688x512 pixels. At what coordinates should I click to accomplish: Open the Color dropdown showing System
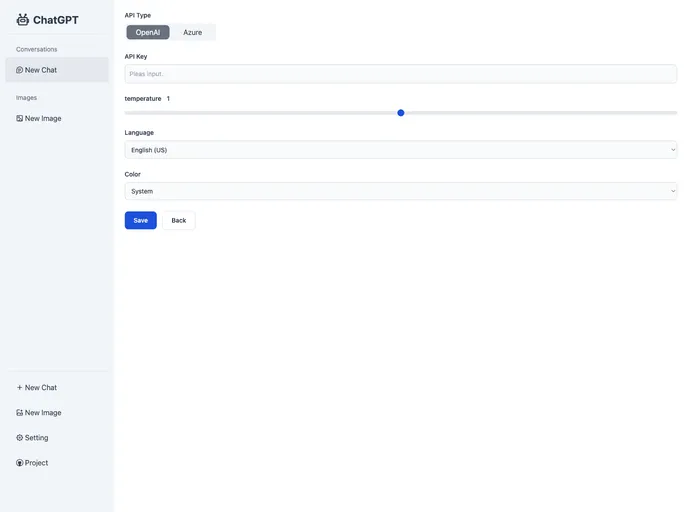[x=400, y=191]
